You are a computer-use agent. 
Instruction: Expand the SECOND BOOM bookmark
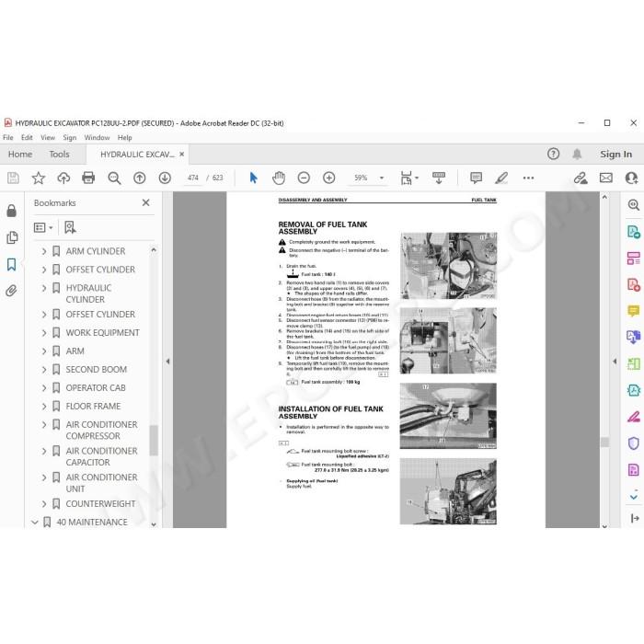click(x=44, y=370)
